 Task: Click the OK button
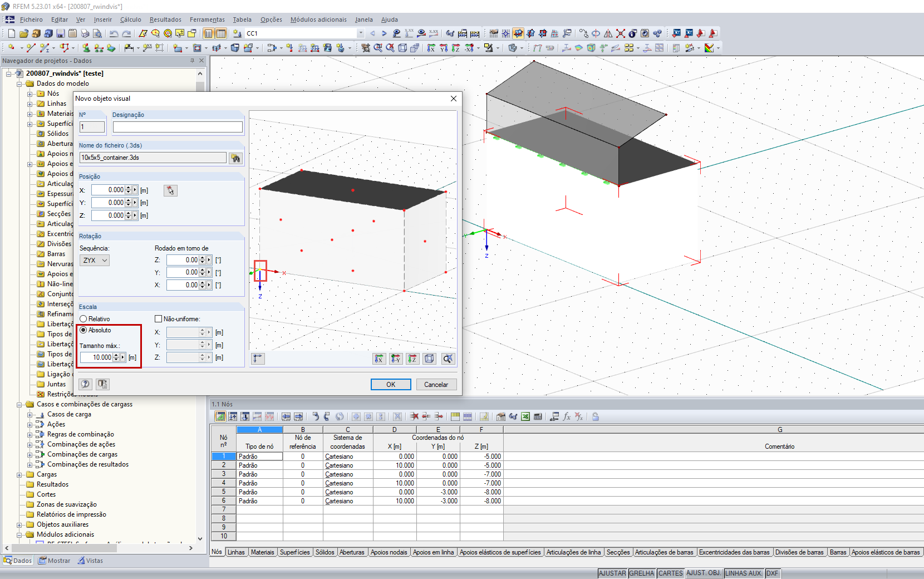(x=391, y=385)
